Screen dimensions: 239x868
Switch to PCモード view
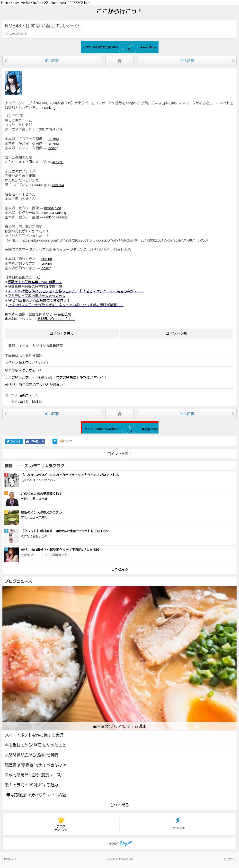click(x=10, y=859)
